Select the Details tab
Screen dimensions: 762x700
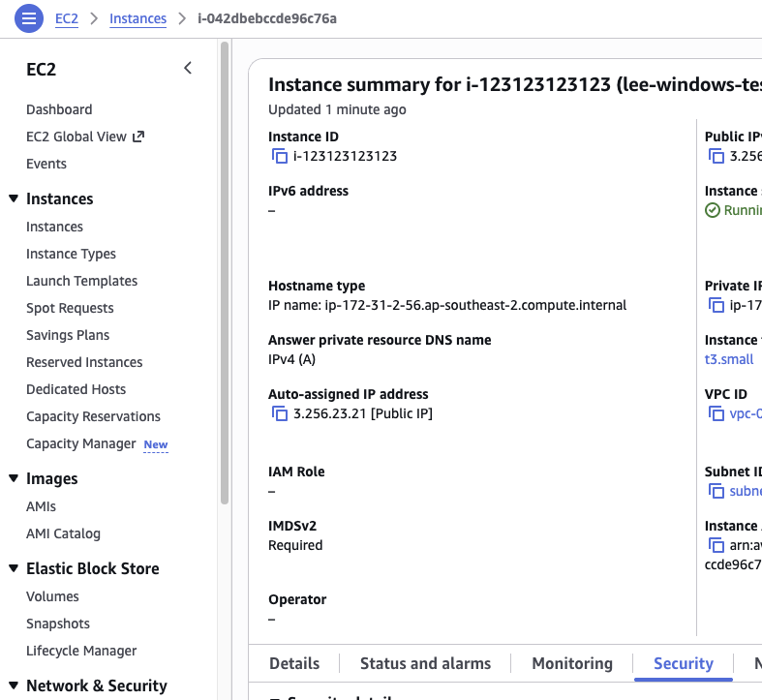point(294,663)
